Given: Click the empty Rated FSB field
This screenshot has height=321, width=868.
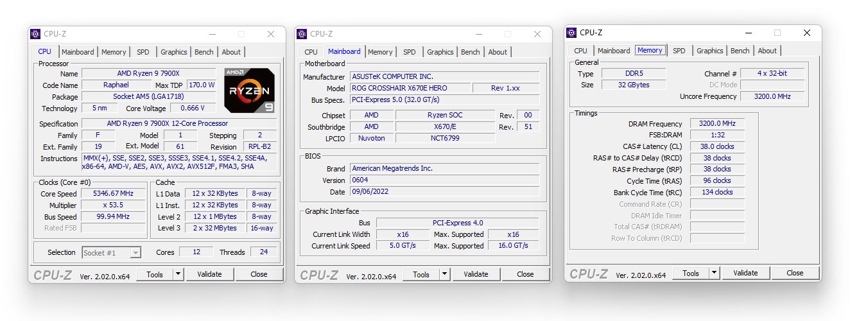Looking at the screenshot, I should tap(113, 228).
